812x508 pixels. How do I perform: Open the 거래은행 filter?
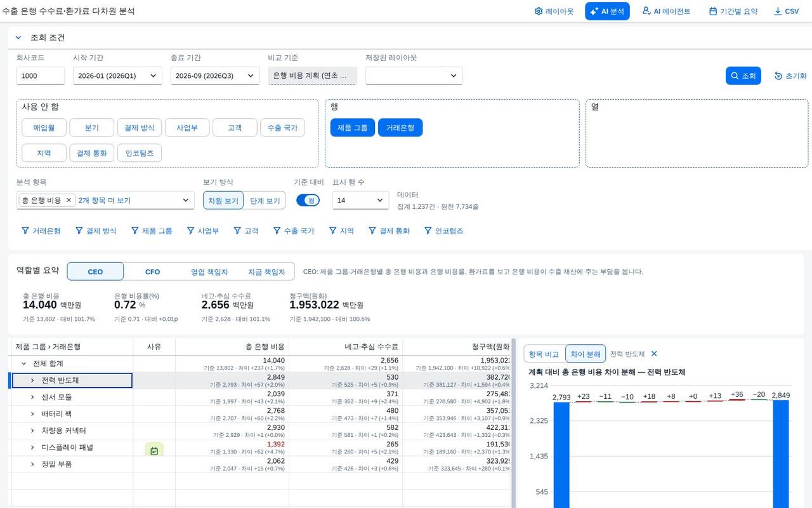[x=41, y=231]
